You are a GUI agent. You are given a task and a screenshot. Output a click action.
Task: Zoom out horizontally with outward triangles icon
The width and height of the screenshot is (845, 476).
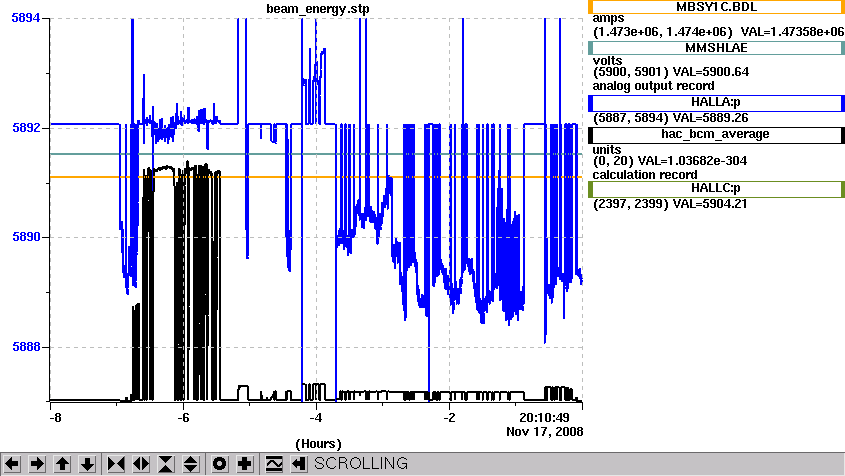(x=141, y=464)
